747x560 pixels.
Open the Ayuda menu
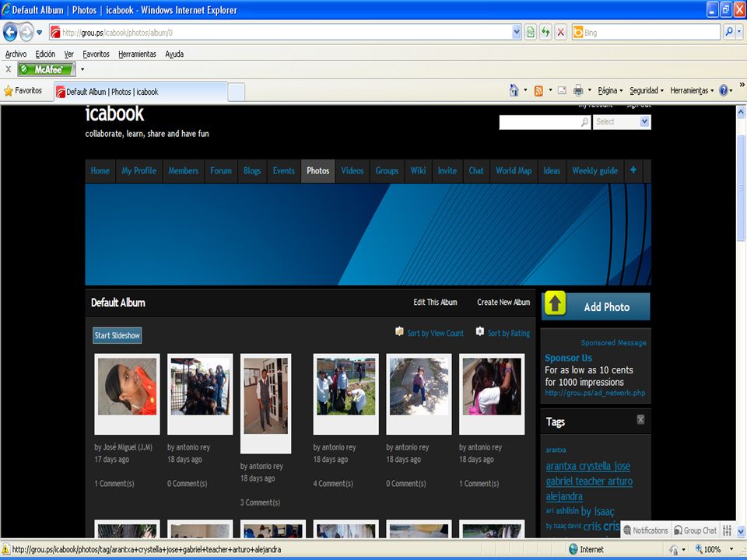174,54
